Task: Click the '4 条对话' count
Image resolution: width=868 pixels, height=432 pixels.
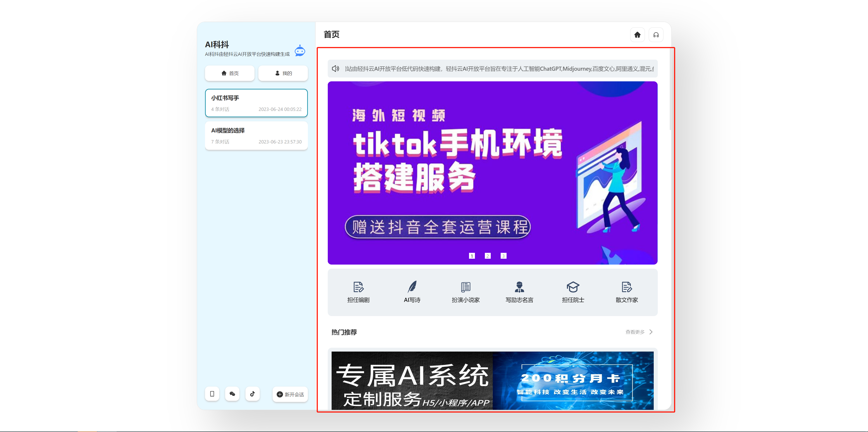Action: click(x=220, y=109)
